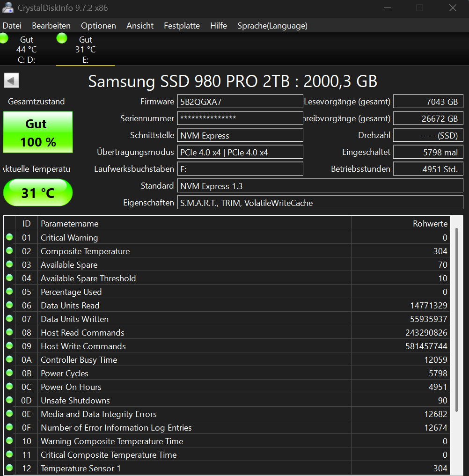This screenshot has width=469, height=476.
Task: Click the CrystalDiskInfo app icon in title bar
Action: 7,7
